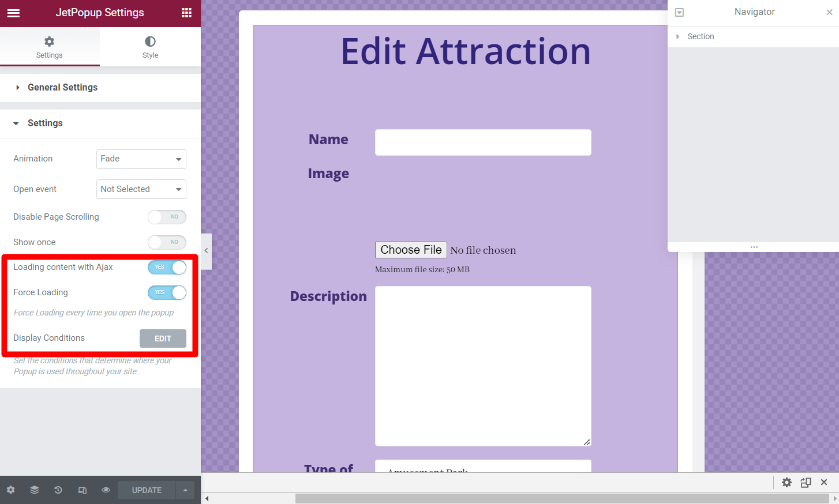This screenshot has height=504, width=839.
Task: Open the hamburger menu in the header
Action: (13, 13)
